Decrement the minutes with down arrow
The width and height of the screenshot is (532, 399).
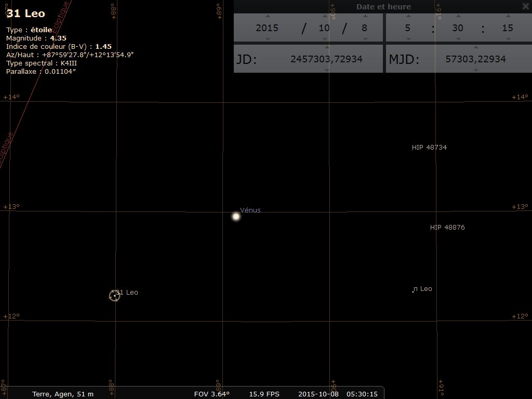click(x=457, y=39)
